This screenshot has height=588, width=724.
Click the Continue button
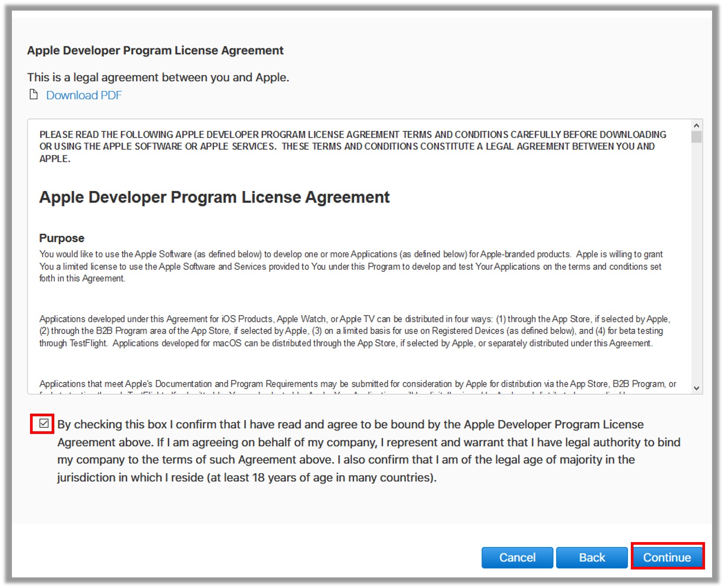(x=668, y=557)
